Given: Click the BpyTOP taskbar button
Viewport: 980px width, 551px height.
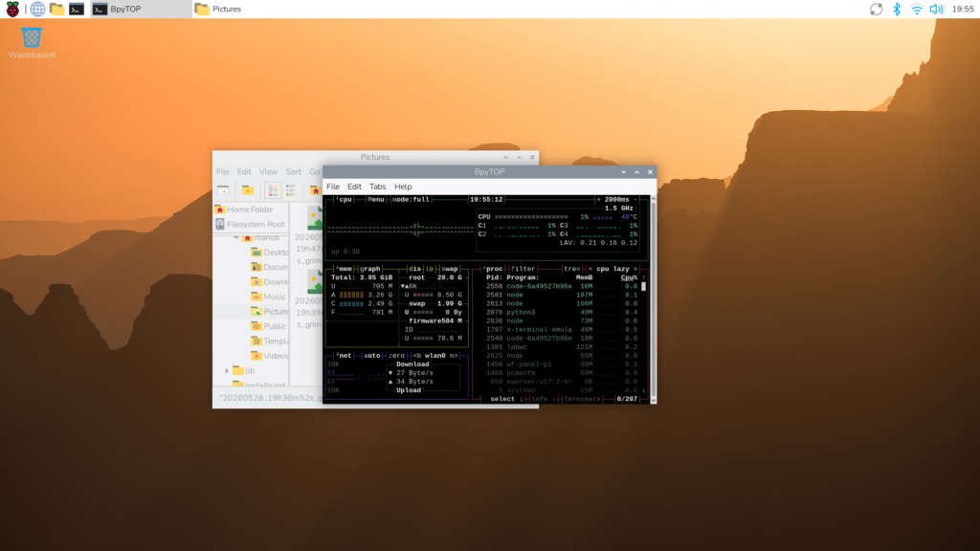Looking at the screenshot, I should tap(142, 9).
